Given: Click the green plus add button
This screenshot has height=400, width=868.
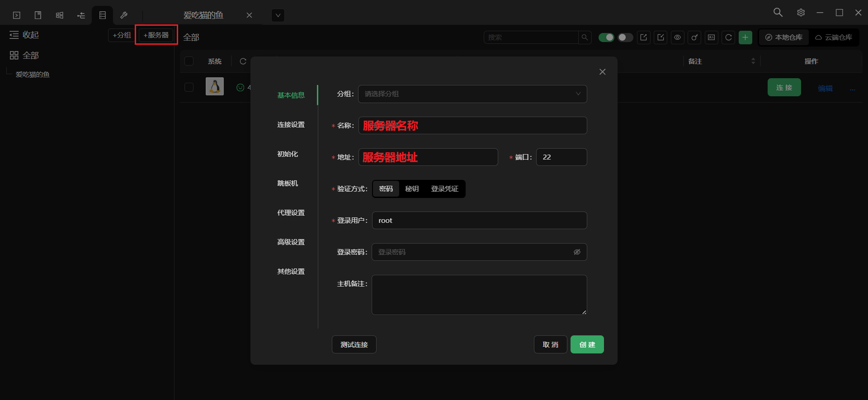Looking at the screenshot, I should click(745, 38).
